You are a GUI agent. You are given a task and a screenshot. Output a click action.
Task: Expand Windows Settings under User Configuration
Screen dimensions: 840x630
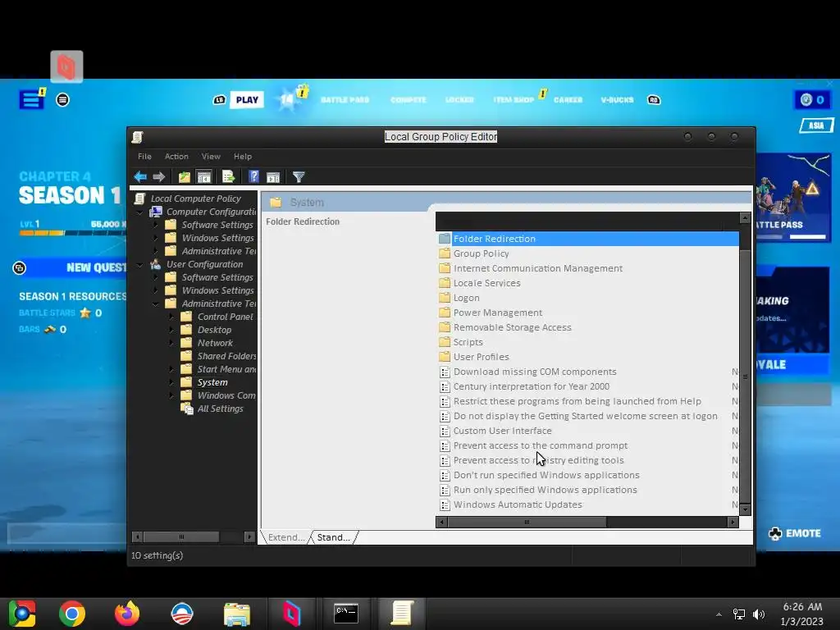coord(156,290)
